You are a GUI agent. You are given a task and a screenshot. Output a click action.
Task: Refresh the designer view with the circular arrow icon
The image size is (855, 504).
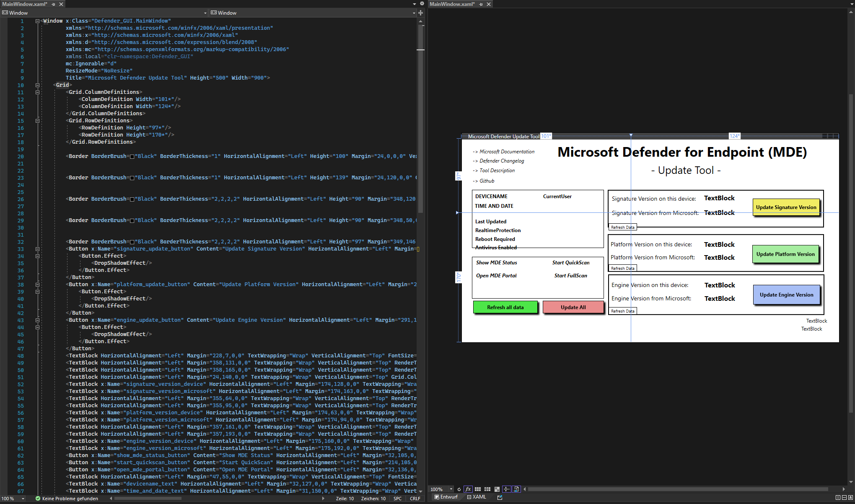coord(459,489)
